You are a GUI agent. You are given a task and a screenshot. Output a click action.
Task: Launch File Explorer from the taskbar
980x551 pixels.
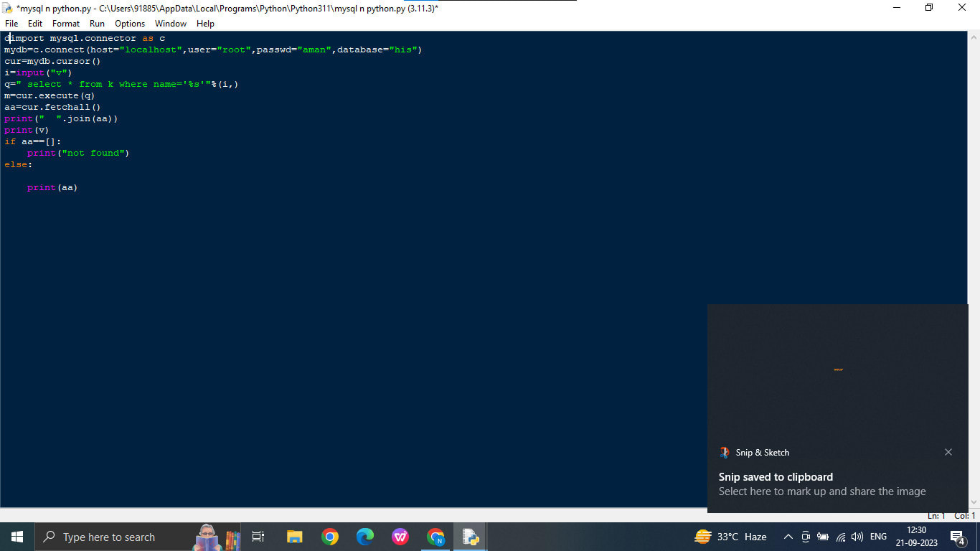(x=294, y=537)
